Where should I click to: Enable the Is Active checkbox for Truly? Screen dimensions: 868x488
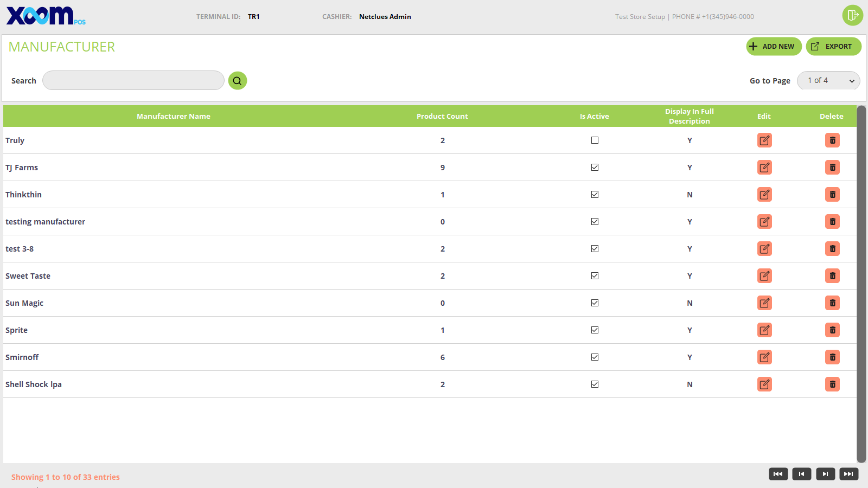[595, 140]
